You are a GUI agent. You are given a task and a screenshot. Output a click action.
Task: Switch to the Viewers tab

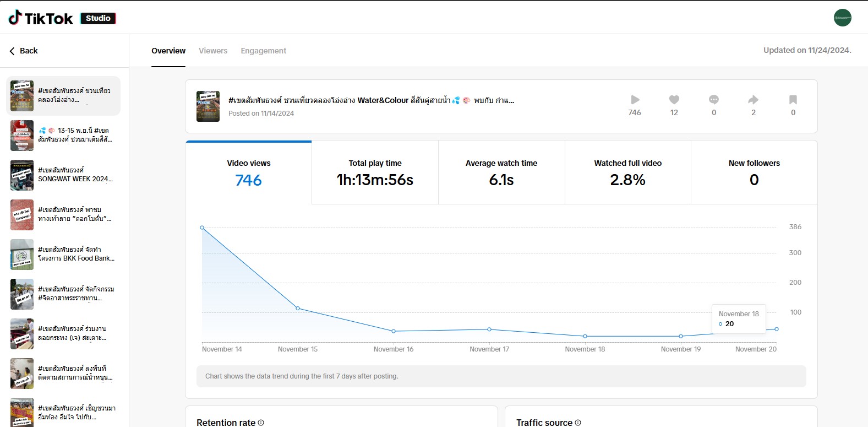212,51
